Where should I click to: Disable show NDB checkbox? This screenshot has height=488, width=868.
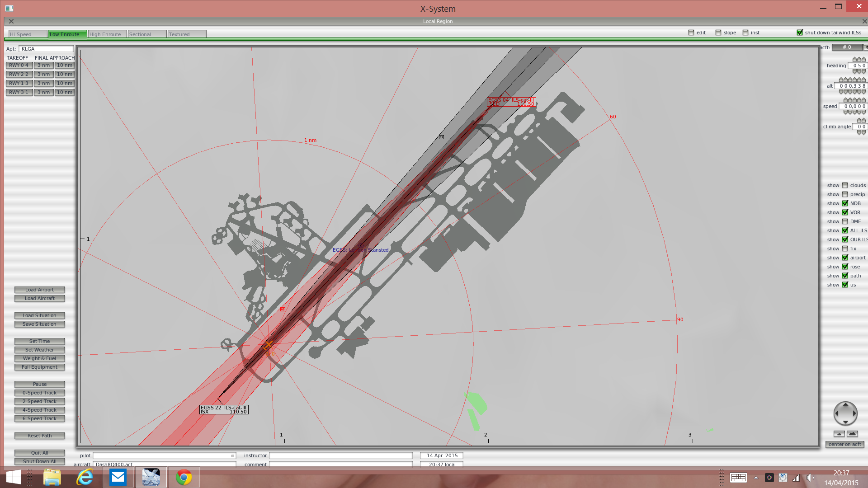pyautogui.click(x=845, y=203)
